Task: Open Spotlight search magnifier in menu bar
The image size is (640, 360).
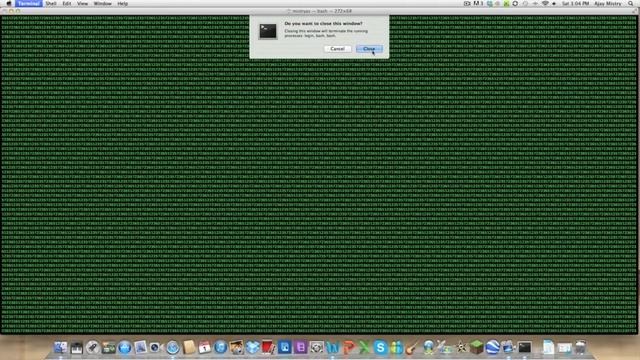Action: (x=631, y=3)
